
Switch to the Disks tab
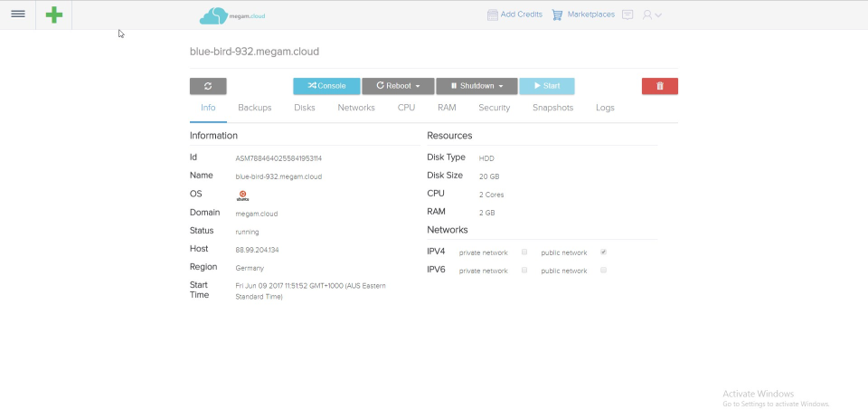305,108
